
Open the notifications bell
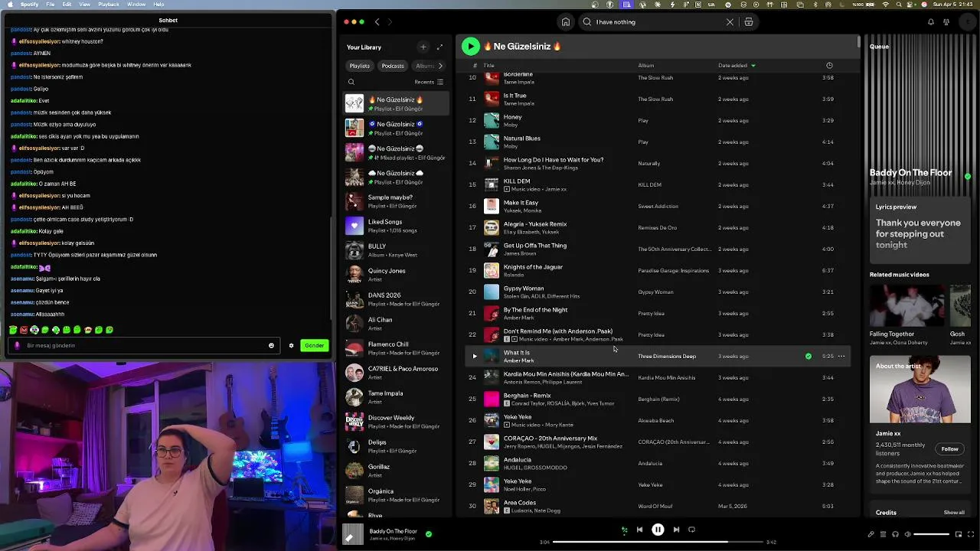[931, 22]
